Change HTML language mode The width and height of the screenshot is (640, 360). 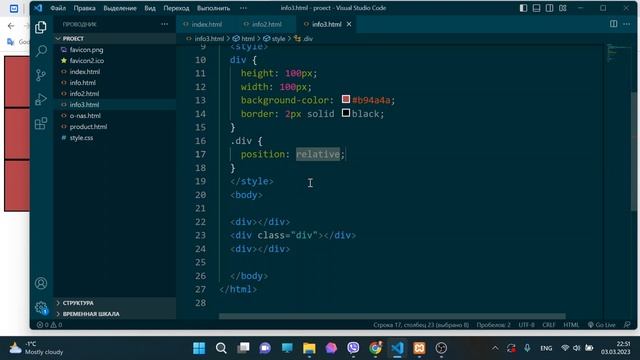pyautogui.click(x=571, y=325)
